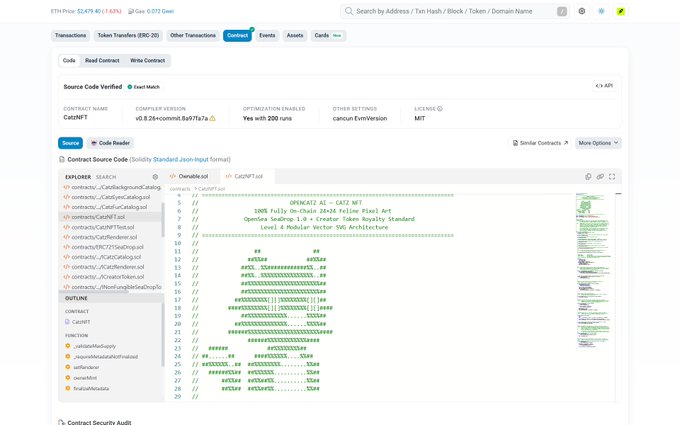Open the Code Reader button

110,143
